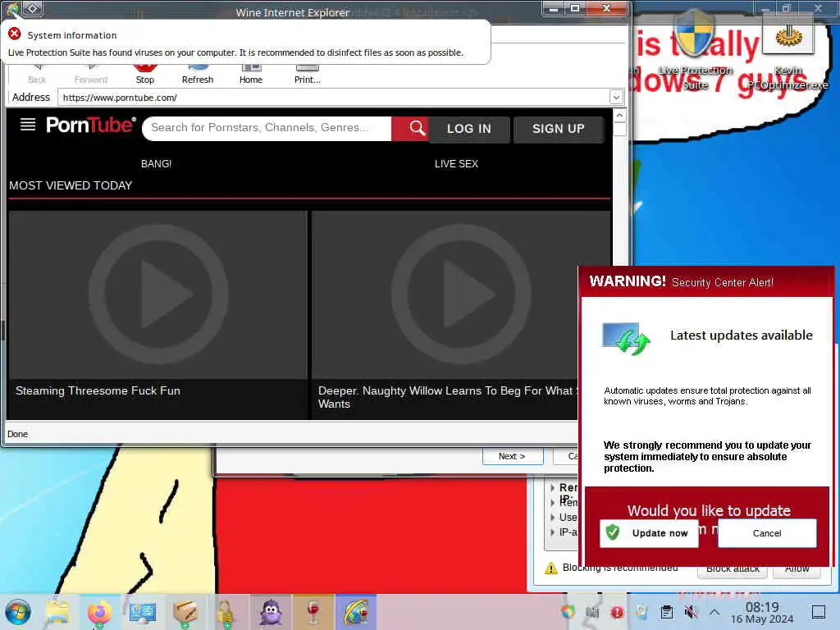Click the MOST VIEWED TODAY heading
This screenshot has height=630, width=840.
coord(71,185)
